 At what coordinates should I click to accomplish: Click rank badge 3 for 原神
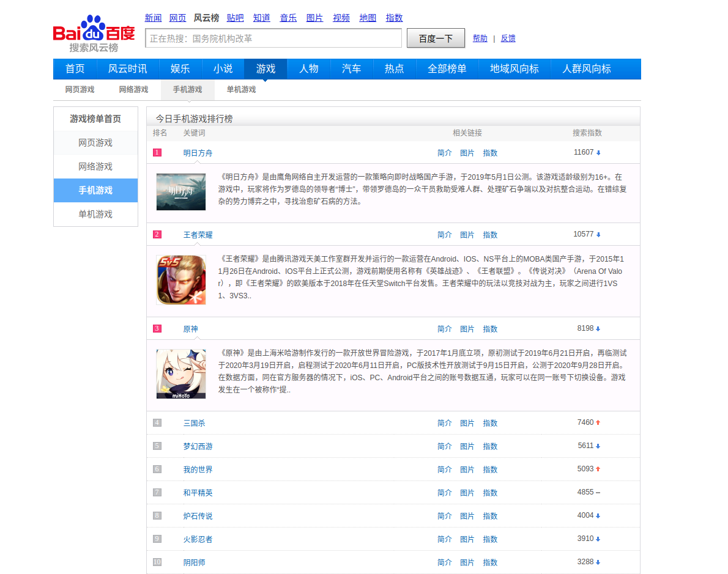(x=157, y=328)
